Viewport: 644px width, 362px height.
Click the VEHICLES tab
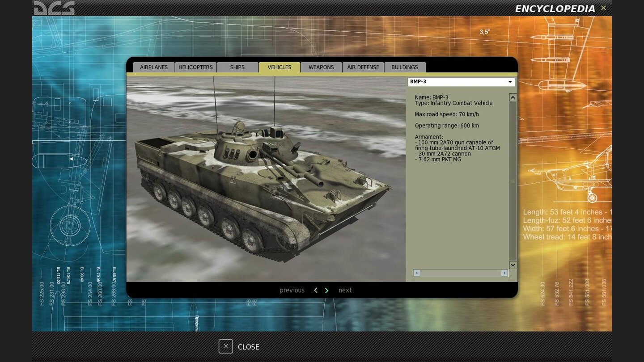pos(280,67)
